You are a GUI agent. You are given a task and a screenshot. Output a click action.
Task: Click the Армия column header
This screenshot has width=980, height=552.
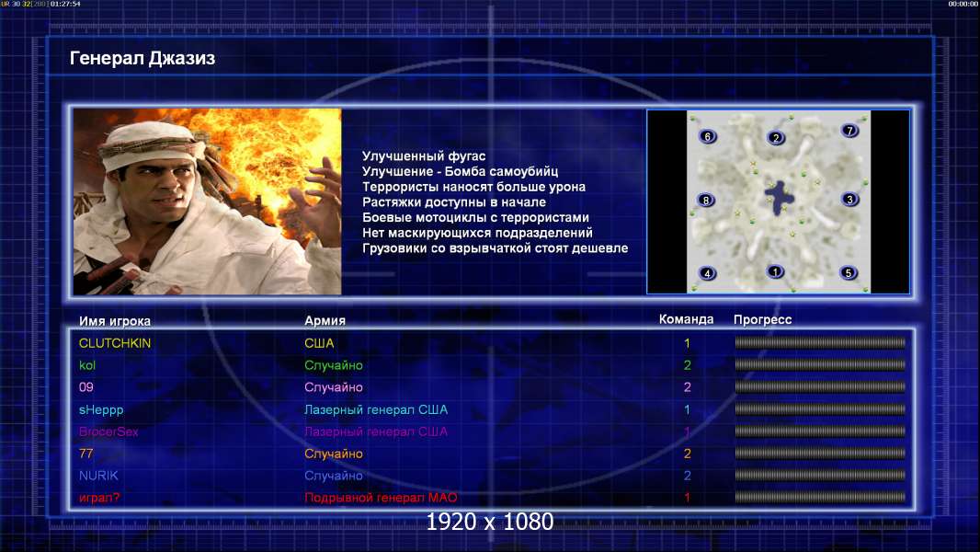[325, 320]
